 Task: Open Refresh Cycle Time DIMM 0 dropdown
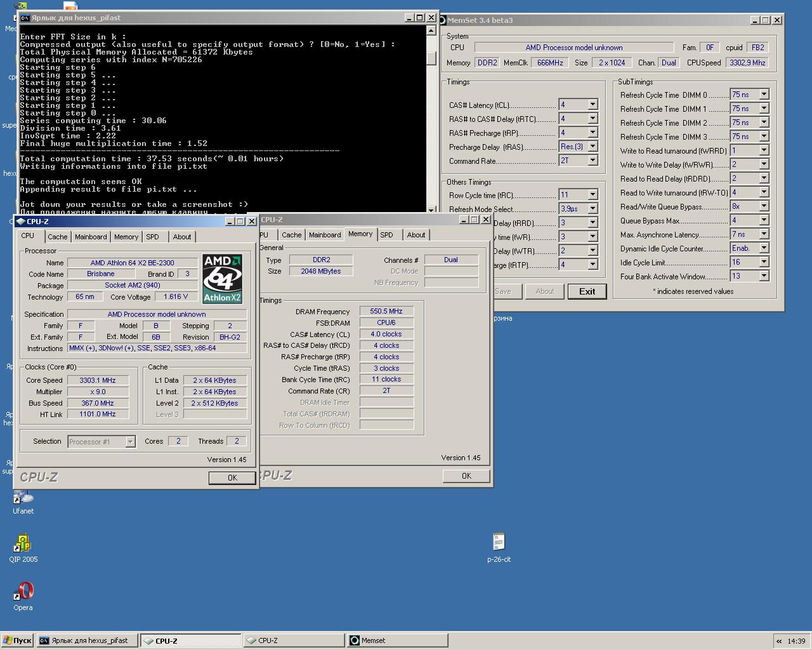point(764,95)
